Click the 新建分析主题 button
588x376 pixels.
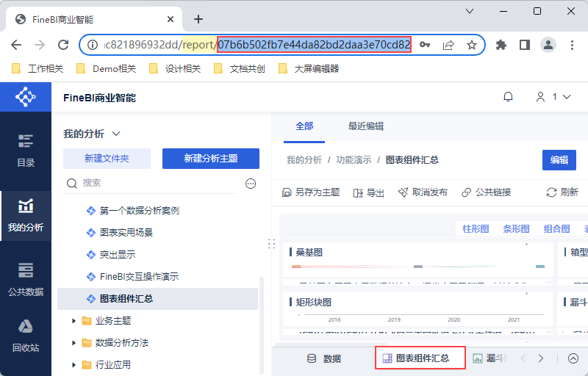click(x=211, y=159)
